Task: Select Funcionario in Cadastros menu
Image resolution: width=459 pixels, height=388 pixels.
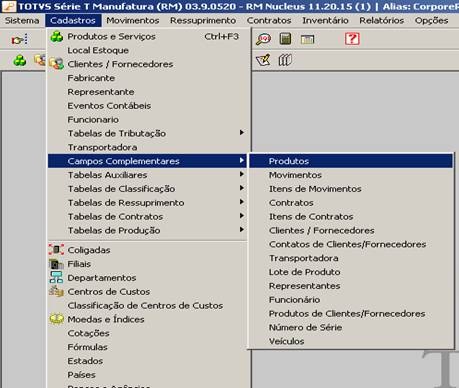Action: point(147,120)
